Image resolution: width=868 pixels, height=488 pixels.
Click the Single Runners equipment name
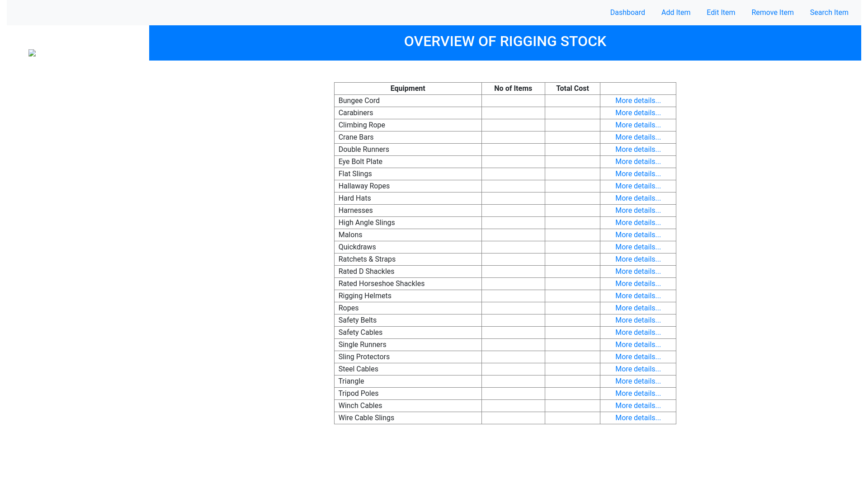pos(408,345)
